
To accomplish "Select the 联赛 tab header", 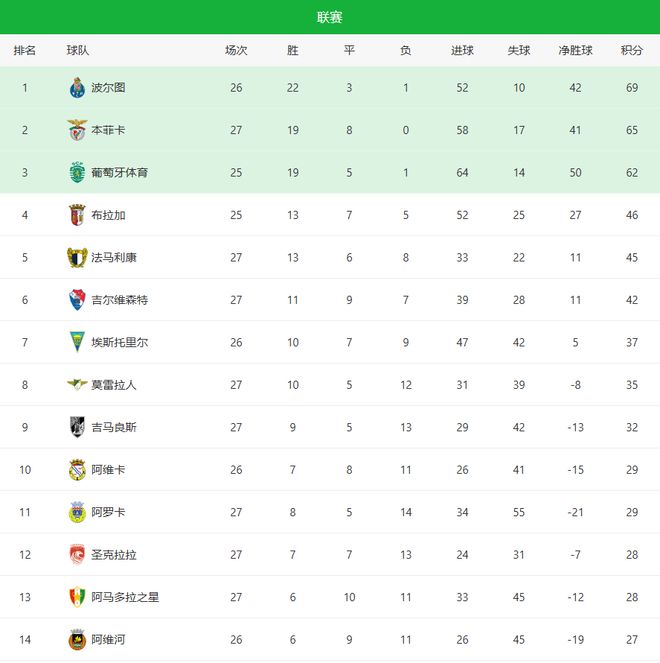I will 330,17.
